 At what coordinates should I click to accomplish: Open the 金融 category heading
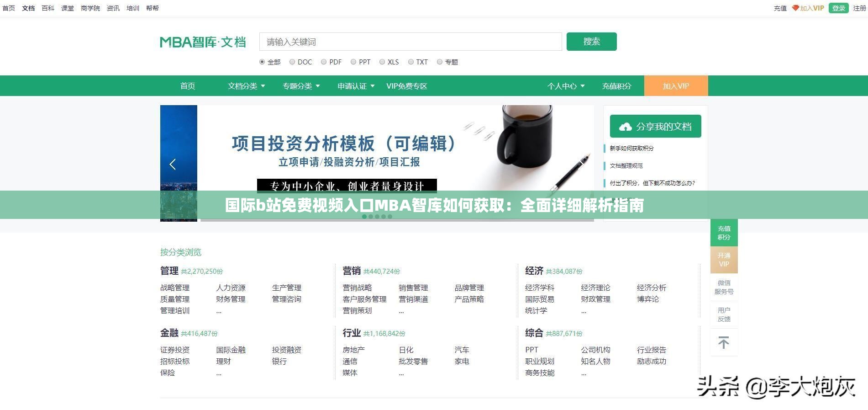coord(169,333)
